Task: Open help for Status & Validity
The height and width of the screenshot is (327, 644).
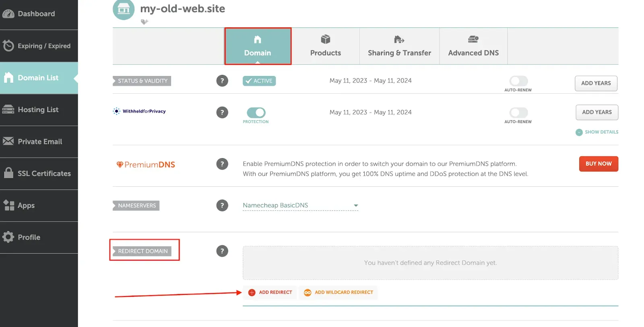Action: pos(222,81)
